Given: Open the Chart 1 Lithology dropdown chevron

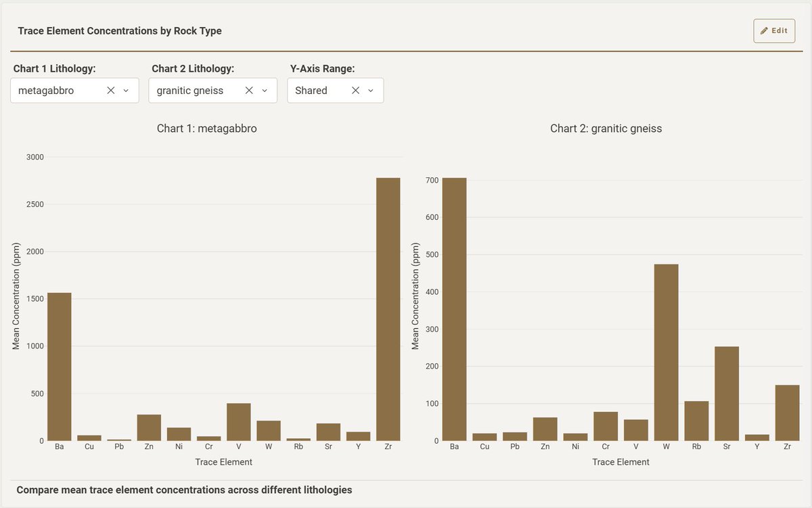Looking at the screenshot, I should point(126,90).
